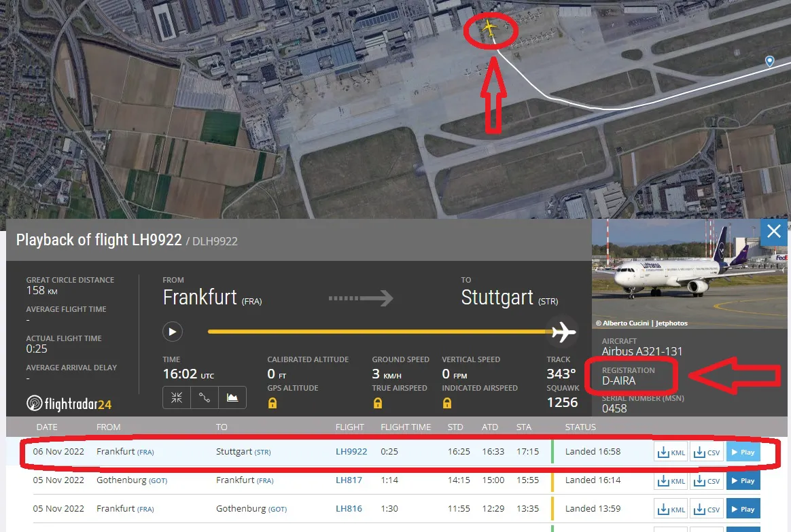The height and width of the screenshot is (532, 791).
Task: Open LH817 flight number link
Action: coord(349,480)
